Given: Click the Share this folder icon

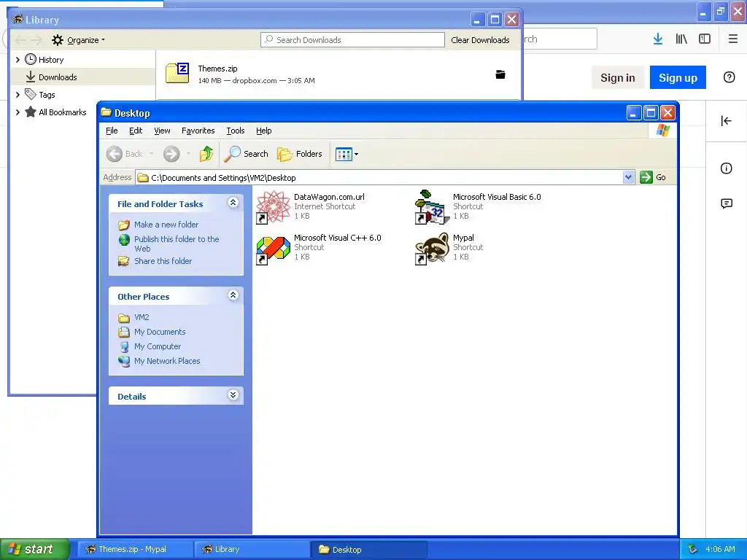Looking at the screenshot, I should click(x=124, y=261).
